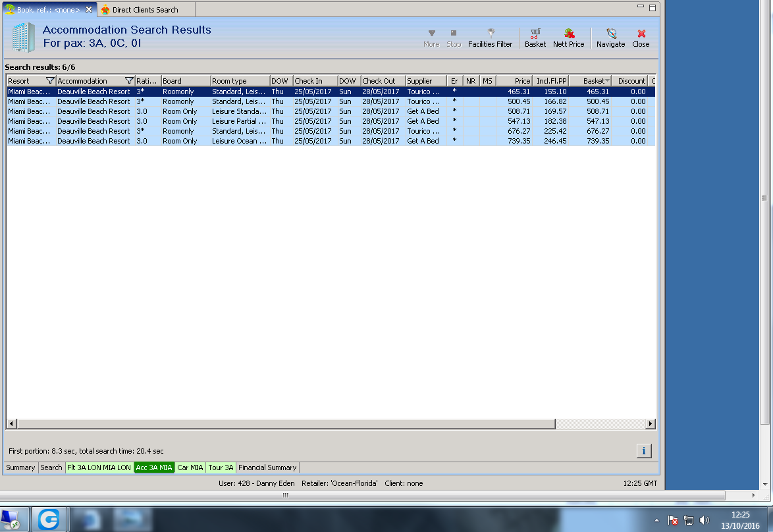This screenshot has width=773, height=532.
Task: Click the outer window bottom horizontal scrollbar
Action: pos(362,495)
